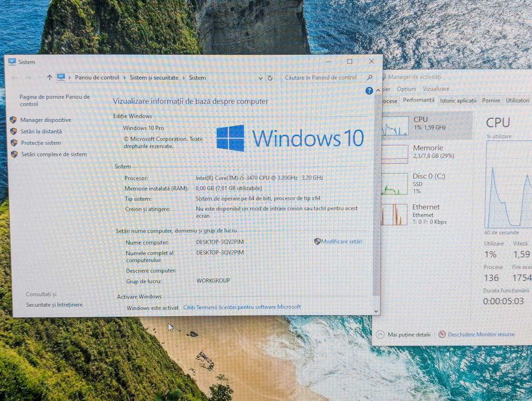
Task: Click the Sistem window title icon
Action: [12, 62]
